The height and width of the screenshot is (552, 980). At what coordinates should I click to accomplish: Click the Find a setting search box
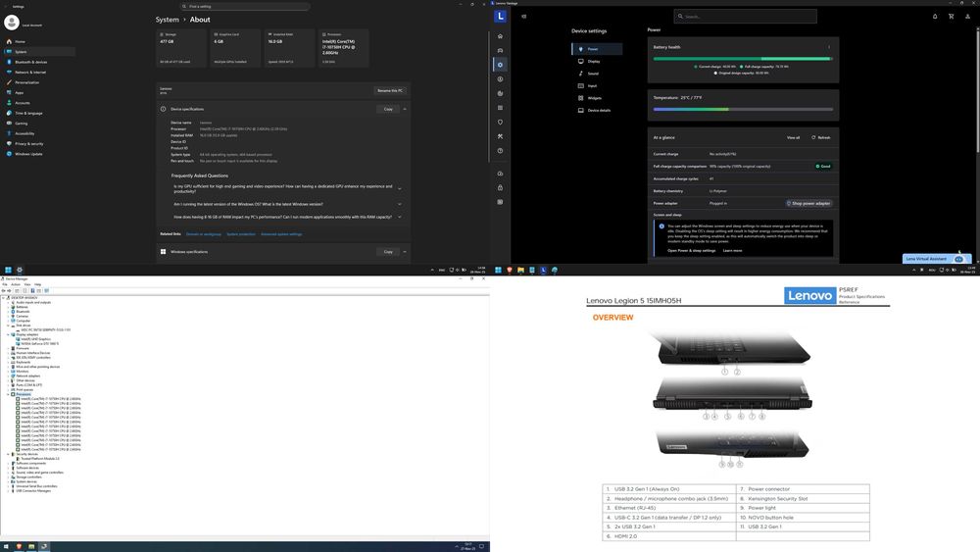click(245, 6)
